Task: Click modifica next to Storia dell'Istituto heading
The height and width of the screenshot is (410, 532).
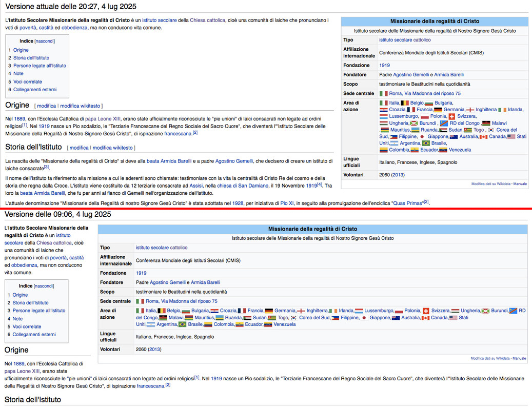Action: point(79,148)
